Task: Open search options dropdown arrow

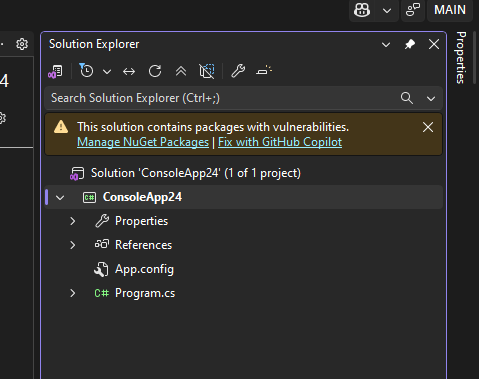Action: (431, 98)
